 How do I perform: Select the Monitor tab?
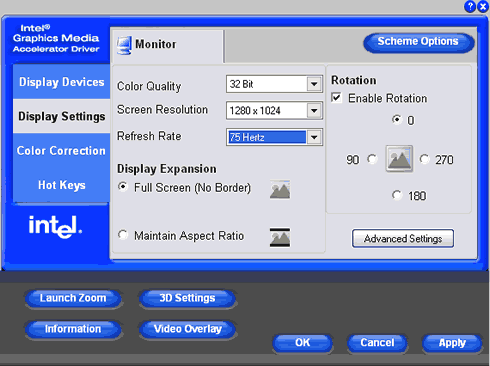[168, 46]
